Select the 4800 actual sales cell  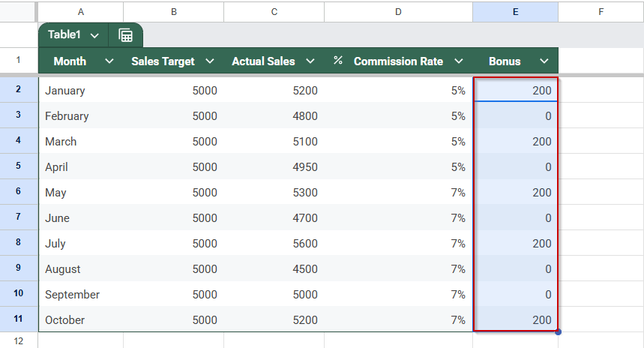point(274,115)
